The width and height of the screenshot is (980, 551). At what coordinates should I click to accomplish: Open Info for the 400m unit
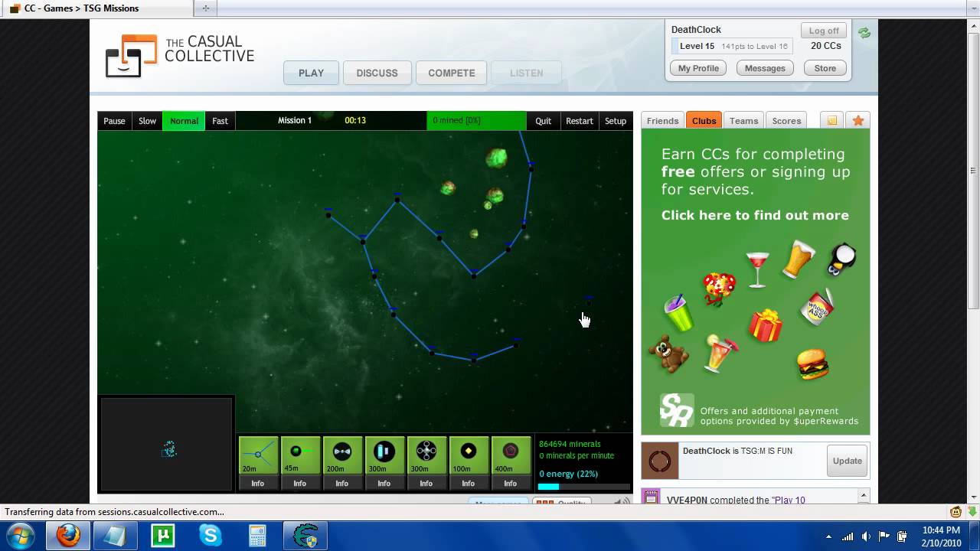511,483
